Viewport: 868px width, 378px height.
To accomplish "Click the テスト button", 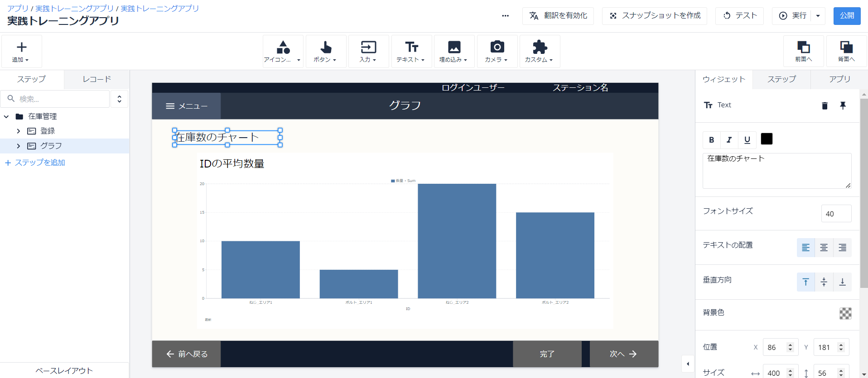I will coord(739,16).
